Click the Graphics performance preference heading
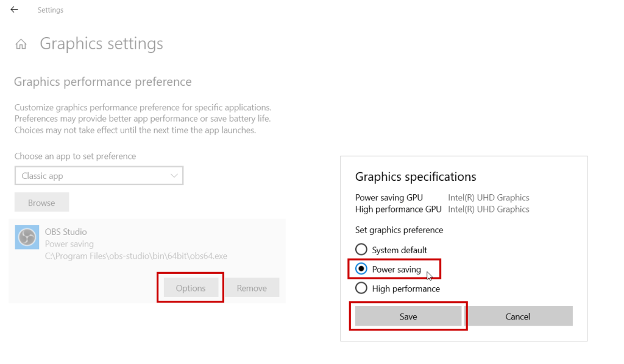 point(102,82)
